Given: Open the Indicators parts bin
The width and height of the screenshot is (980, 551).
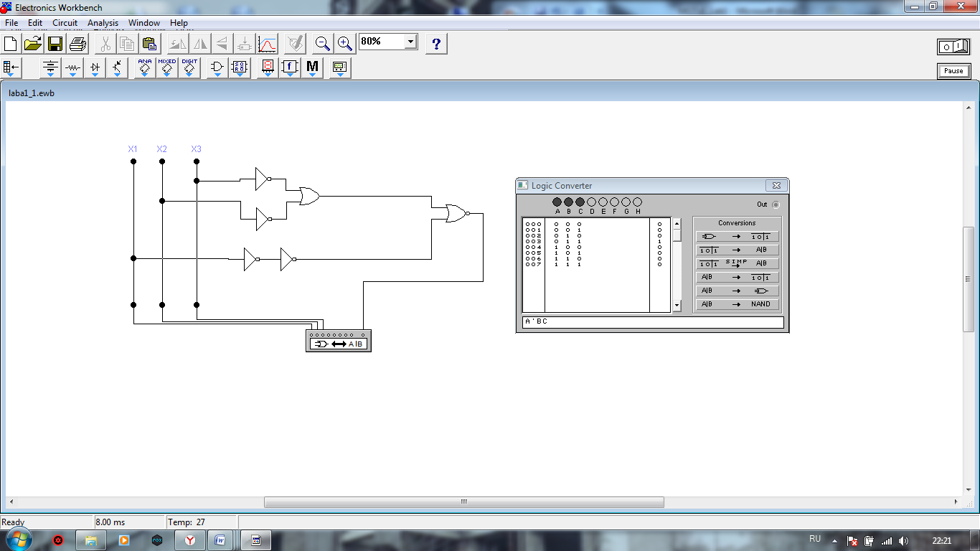Looking at the screenshot, I should coord(268,68).
